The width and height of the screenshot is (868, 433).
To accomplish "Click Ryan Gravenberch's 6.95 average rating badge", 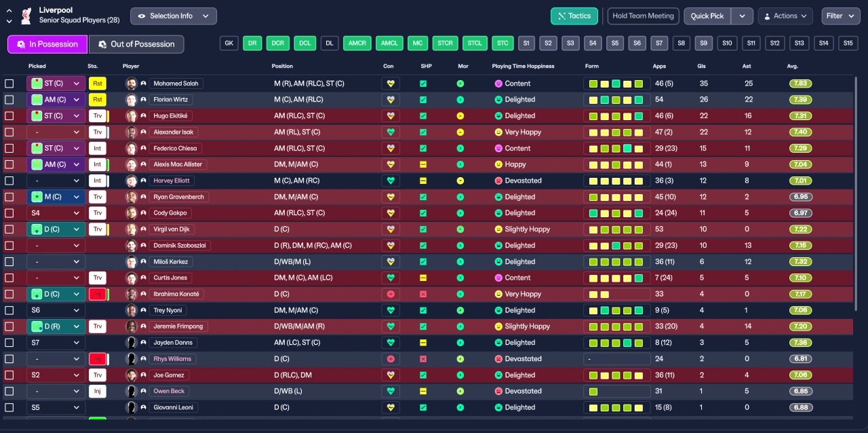I will pyautogui.click(x=800, y=197).
